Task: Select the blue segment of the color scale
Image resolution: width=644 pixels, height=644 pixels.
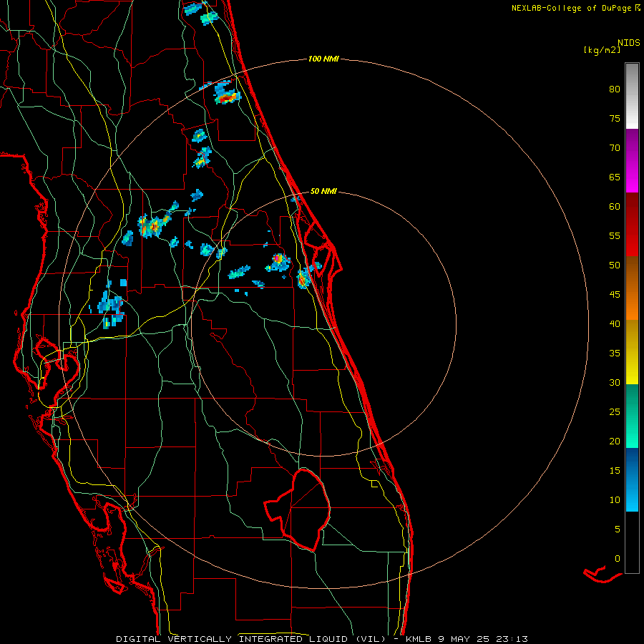Action: pos(632,479)
